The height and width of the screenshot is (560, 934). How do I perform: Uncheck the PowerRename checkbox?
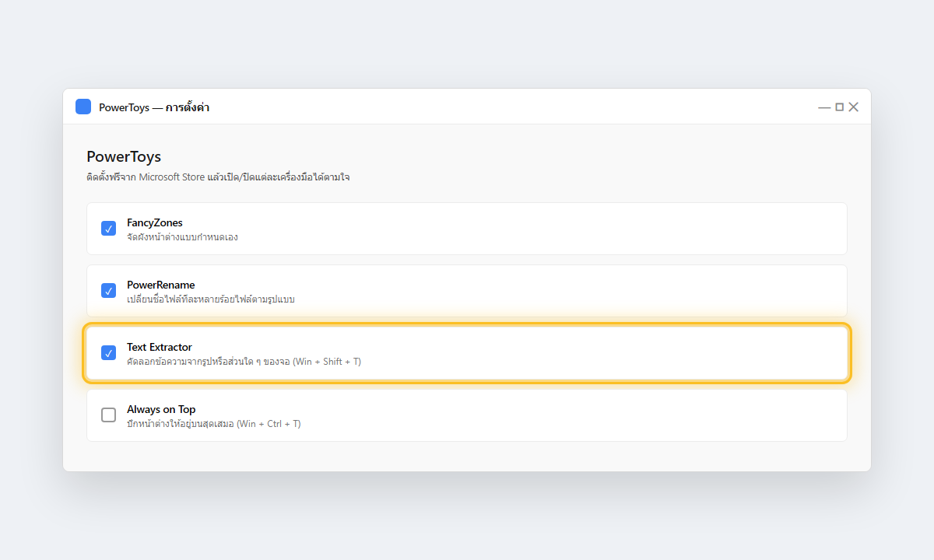pyautogui.click(x=109, y=291)
